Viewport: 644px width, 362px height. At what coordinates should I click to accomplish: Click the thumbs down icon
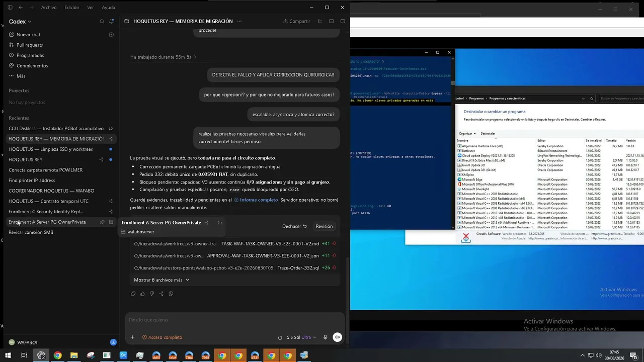(152, 294)
